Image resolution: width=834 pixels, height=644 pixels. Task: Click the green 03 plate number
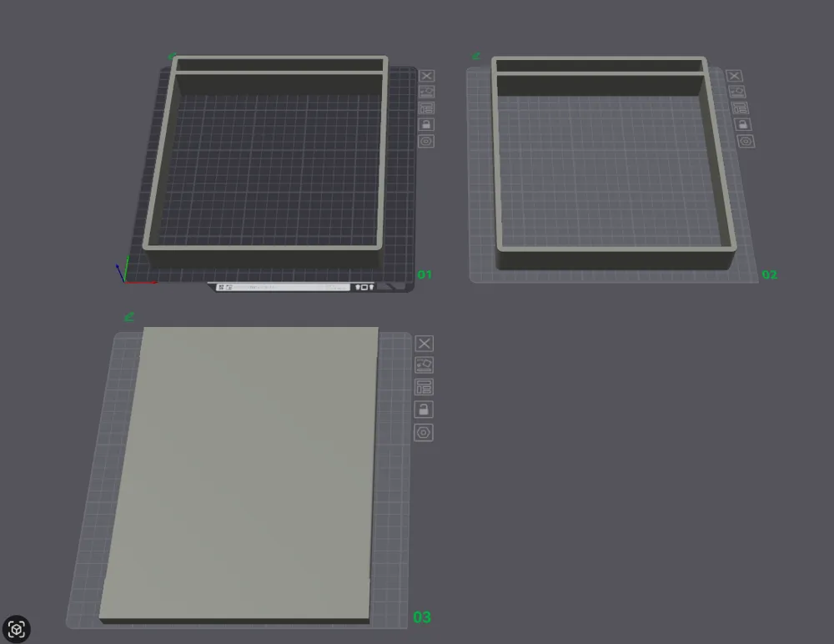pyautogui.click(x=422, y=617)
